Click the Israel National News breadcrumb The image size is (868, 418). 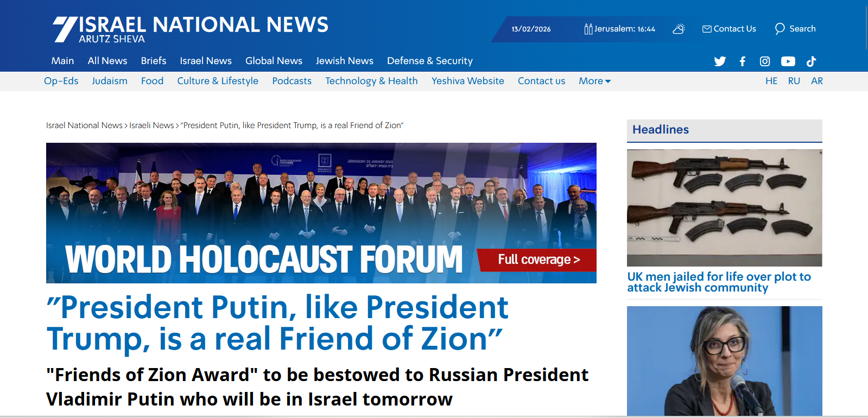[84, 125]
